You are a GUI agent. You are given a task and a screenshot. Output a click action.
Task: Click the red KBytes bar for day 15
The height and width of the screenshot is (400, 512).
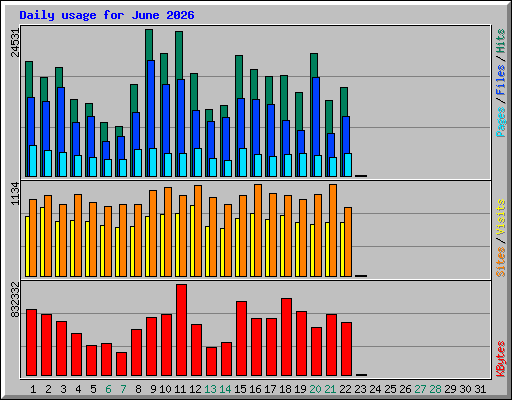point(241,339)
